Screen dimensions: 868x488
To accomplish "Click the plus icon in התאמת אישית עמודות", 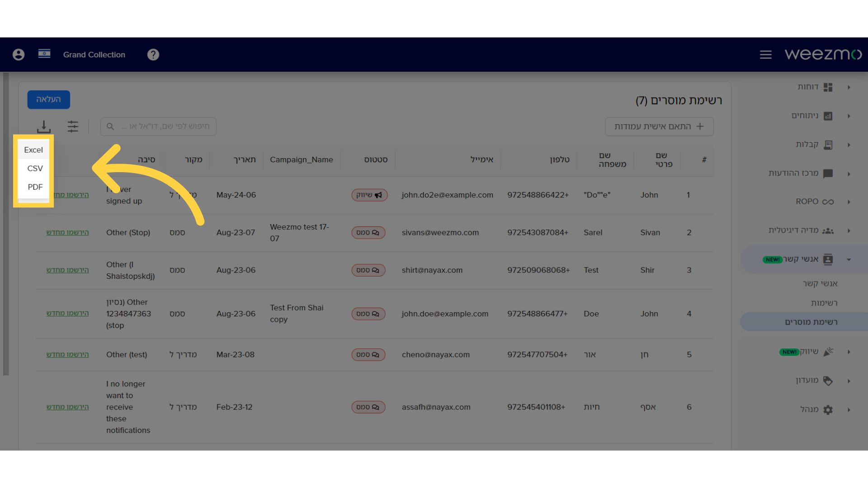I will click(700, 127).
